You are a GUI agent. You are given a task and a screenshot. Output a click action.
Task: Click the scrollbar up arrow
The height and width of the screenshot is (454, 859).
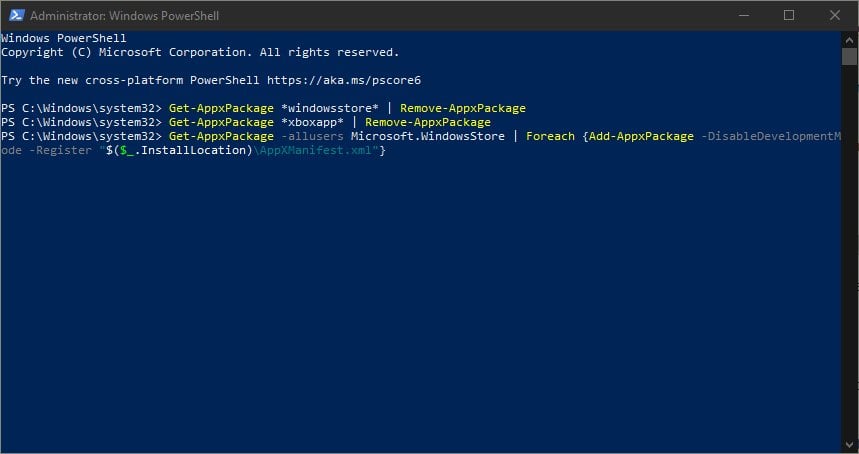click(850, 39)
